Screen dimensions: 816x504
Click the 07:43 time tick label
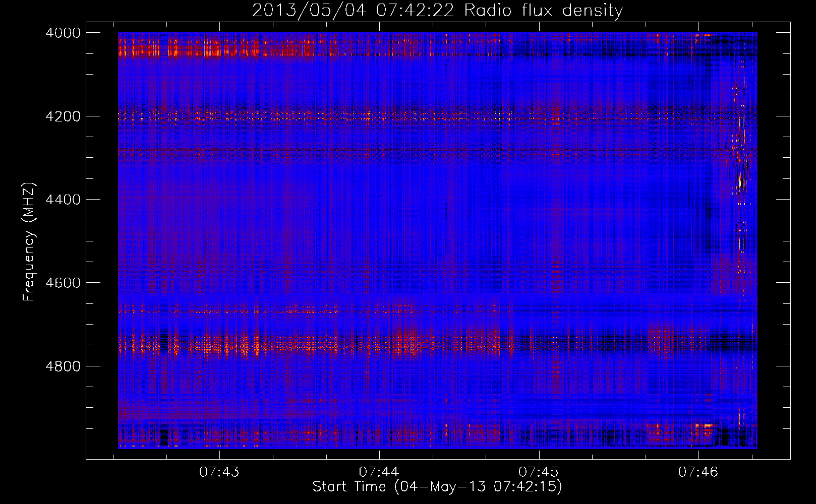click(x=219, y=472)
